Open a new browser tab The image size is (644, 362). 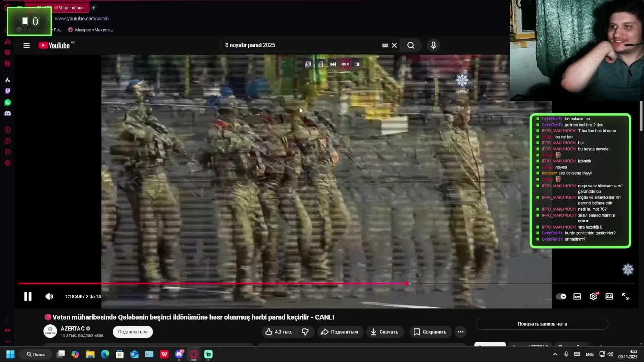(93, 8)
